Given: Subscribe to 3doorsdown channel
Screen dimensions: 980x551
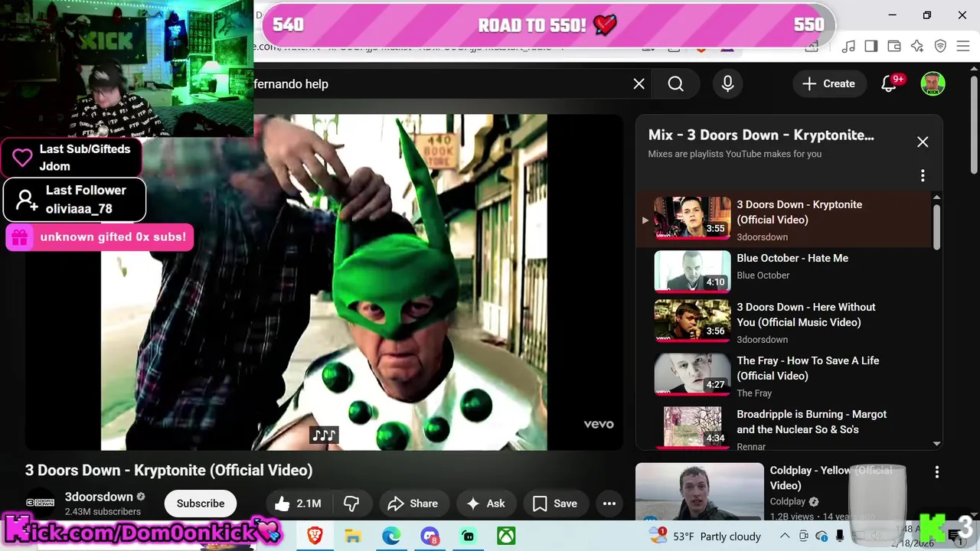Looking at the screenshot, I should coord(201,504).
